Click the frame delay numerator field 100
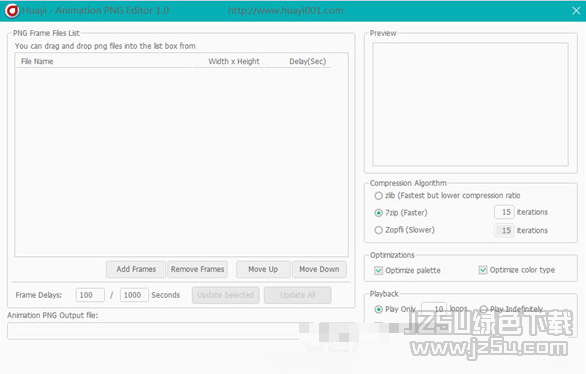This screenshot has width=586, height=374. tap(90, 295)
